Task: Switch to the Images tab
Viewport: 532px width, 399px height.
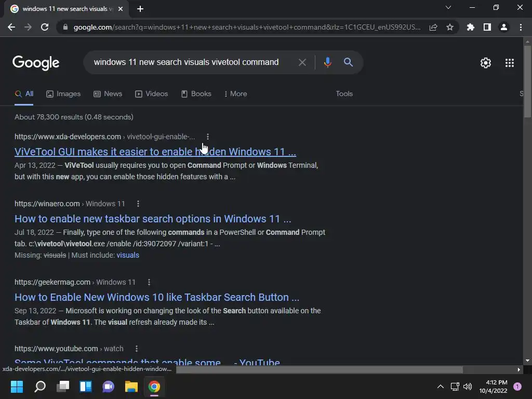Action: (63, 94)
